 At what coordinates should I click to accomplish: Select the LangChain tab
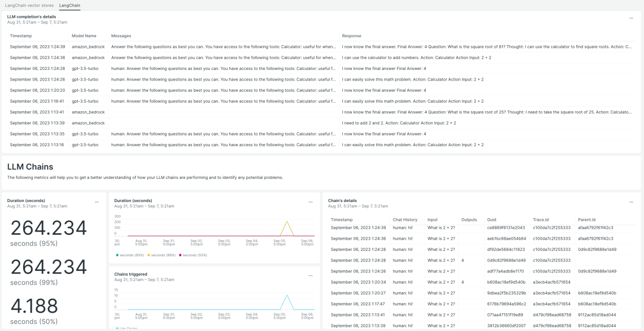point(69,6)
